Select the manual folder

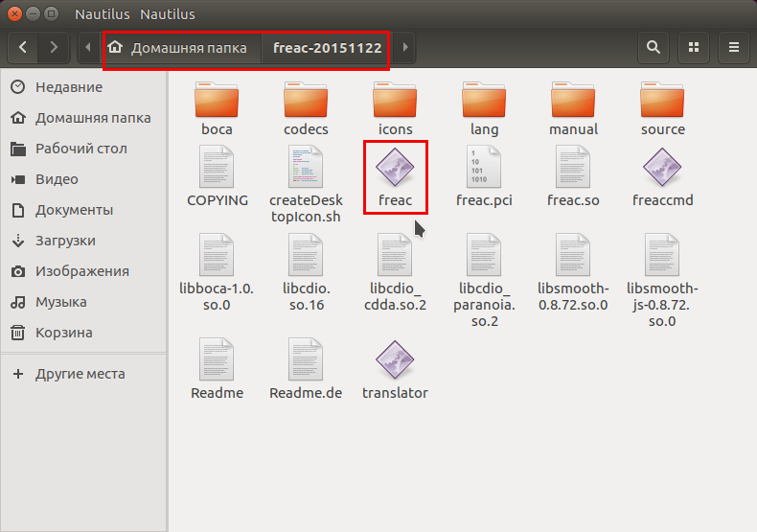(x=573, y=108)
